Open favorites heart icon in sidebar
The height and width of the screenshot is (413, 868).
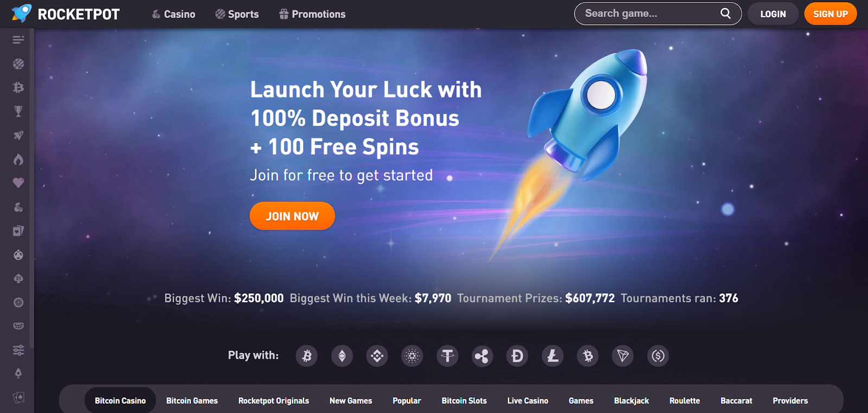(18, 183)
